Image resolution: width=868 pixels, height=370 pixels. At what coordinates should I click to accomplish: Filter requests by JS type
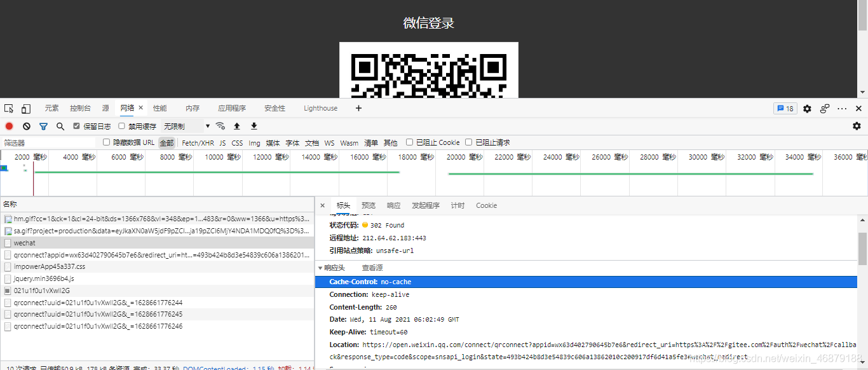click(x=222, y=143)
